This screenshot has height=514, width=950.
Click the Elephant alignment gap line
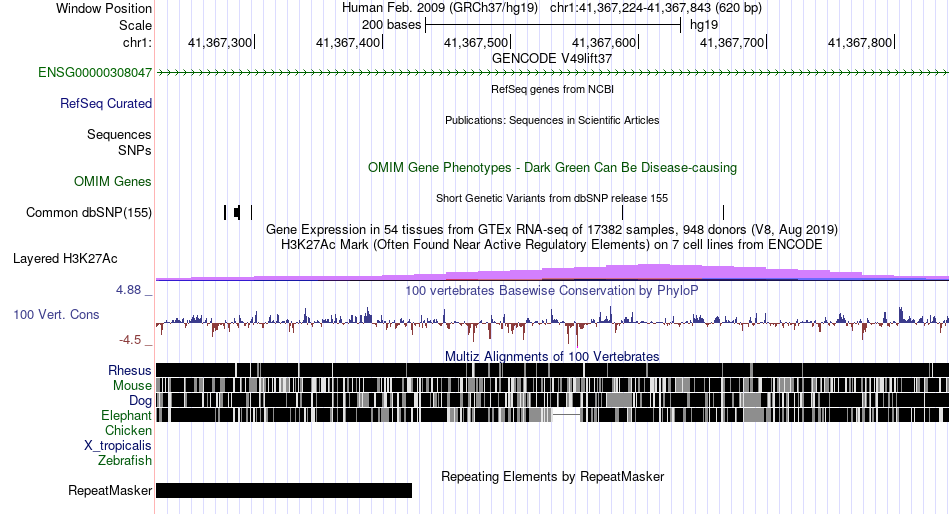(x=567, y=415)
